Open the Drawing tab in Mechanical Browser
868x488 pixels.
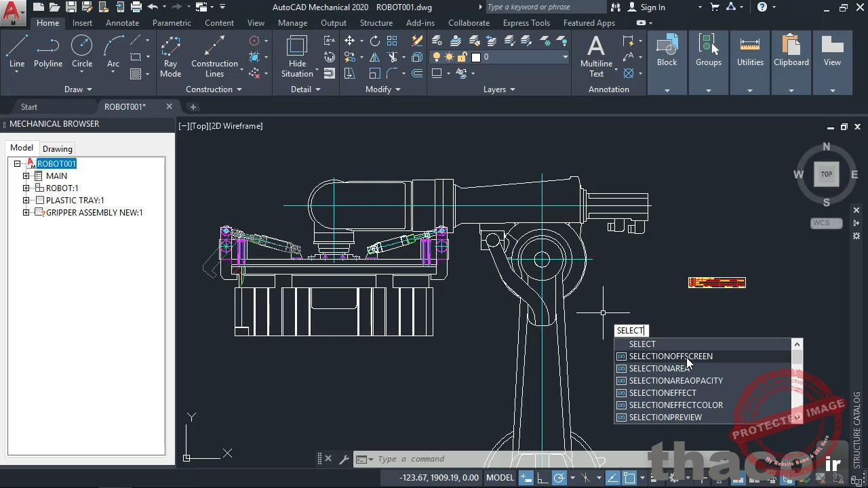(x=57, y=149)
